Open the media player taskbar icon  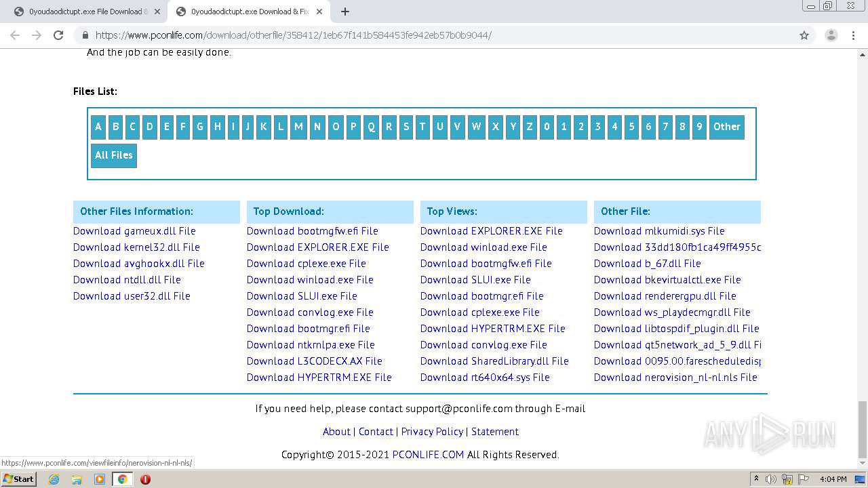[x=100, y=479]
